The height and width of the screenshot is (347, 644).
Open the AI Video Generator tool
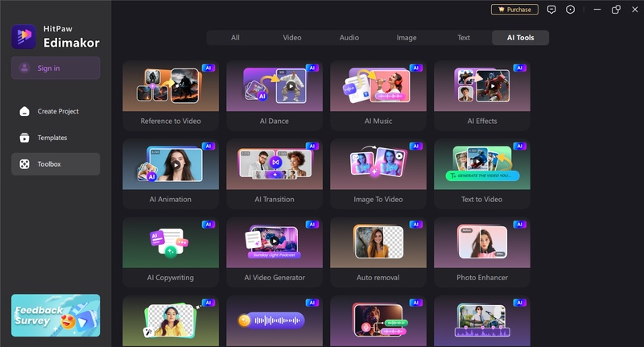(275, 252)
